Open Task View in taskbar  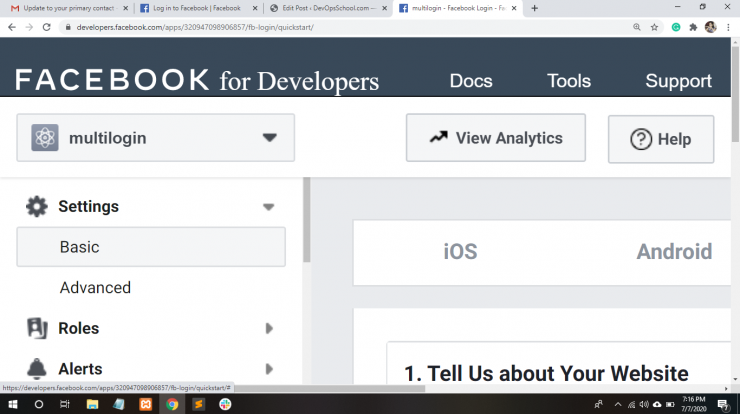[65, 404]
